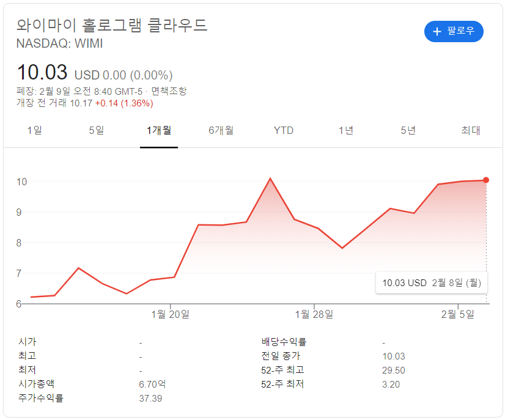Viewport: 505px width, 420px height.
Task: Click the y-axis label 10
Action: [x=22, y=182]
